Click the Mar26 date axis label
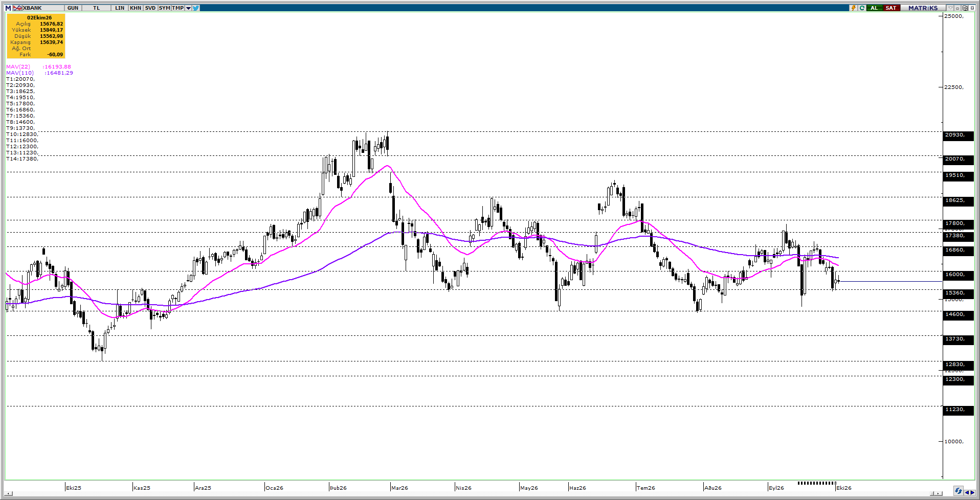This screenshot has width=980, height=500. click(399, 488)
